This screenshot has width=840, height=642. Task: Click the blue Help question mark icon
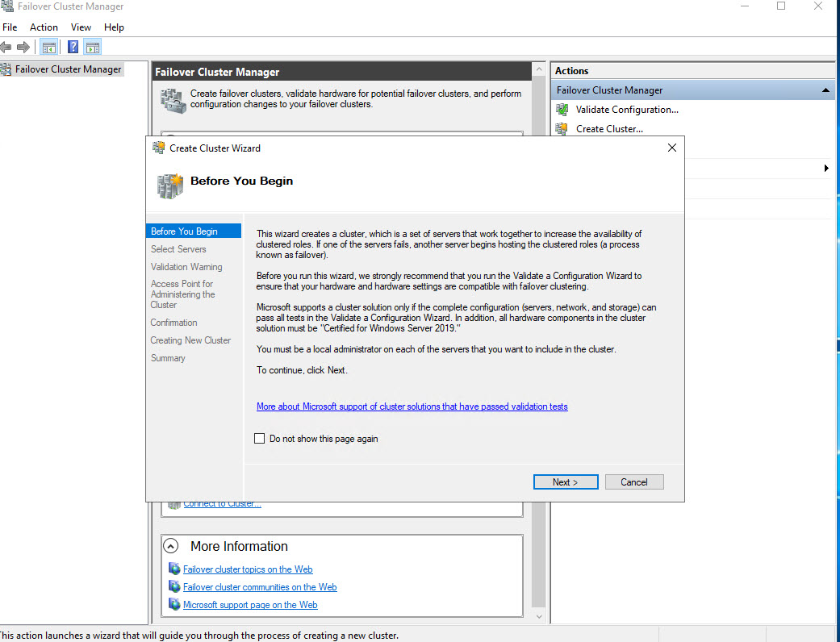(73, 47)
